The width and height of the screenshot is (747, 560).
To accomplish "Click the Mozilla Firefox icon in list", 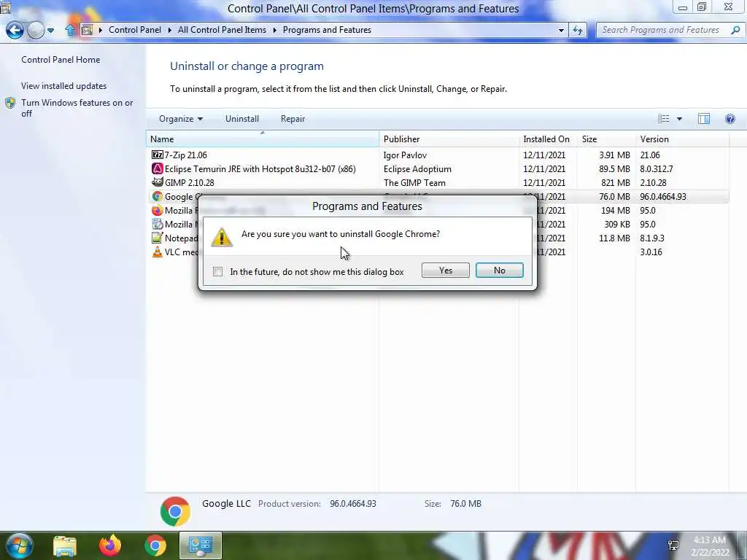I will 158,210.
